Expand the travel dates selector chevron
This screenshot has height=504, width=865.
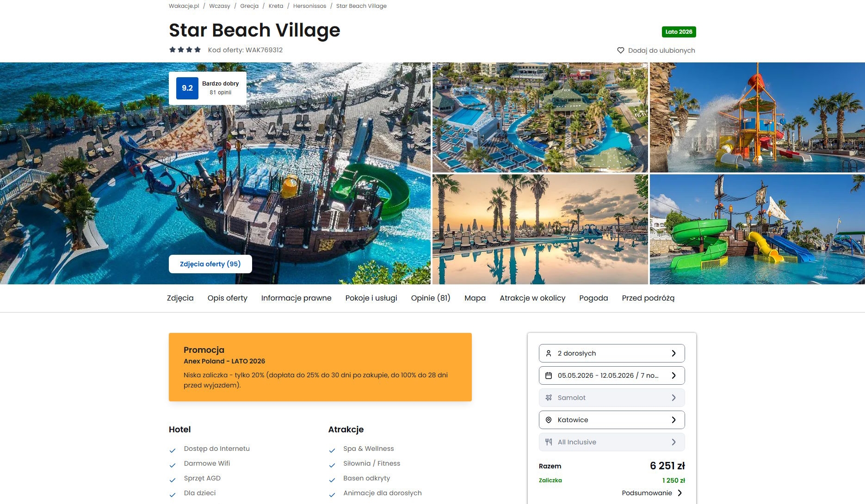pos(674,375)
